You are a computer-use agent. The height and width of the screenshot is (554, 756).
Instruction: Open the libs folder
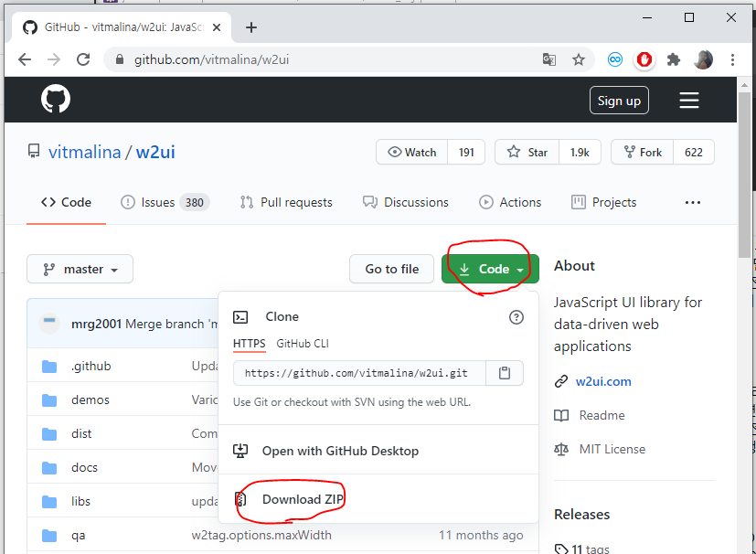point(80,501)
